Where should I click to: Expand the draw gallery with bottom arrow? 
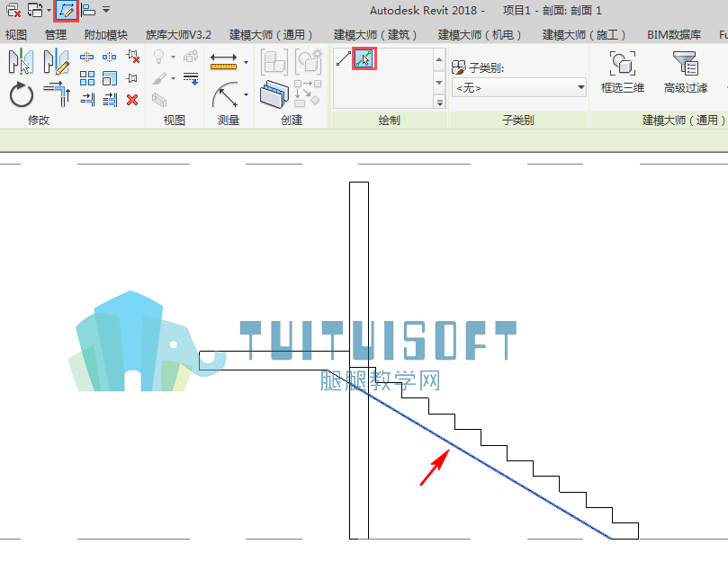pyautogui.click(x=440, y=103)
